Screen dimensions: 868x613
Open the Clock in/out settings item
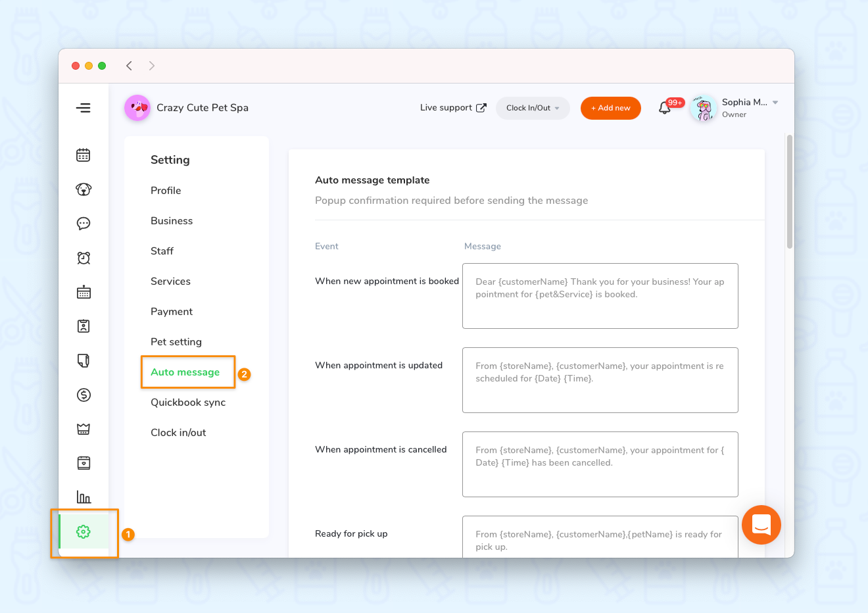(x=178, y=433)
